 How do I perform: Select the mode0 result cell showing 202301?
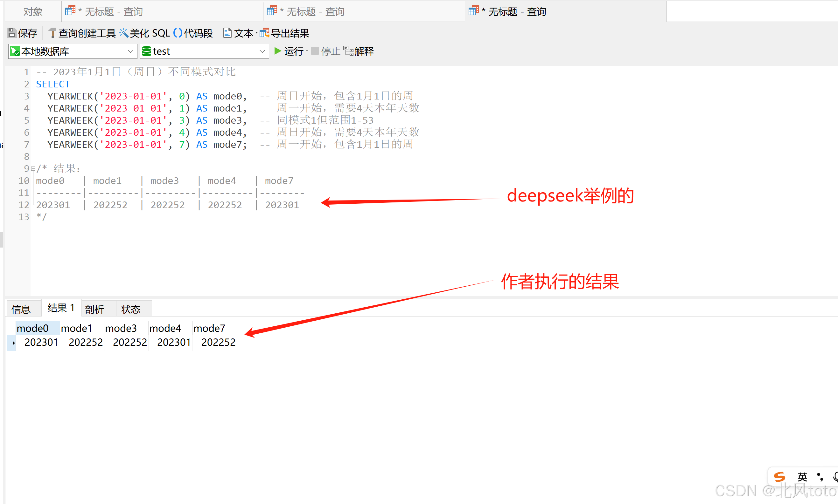tap(41, 342)
